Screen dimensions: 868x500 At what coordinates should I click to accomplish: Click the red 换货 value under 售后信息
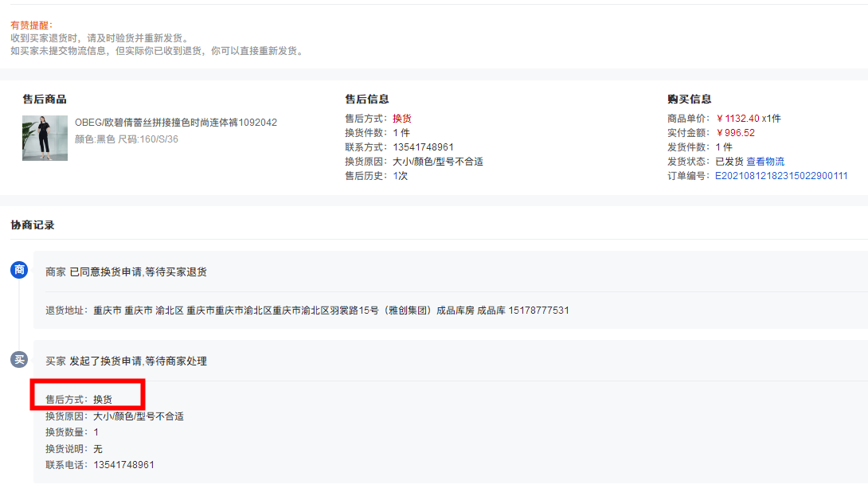[402, 119]
